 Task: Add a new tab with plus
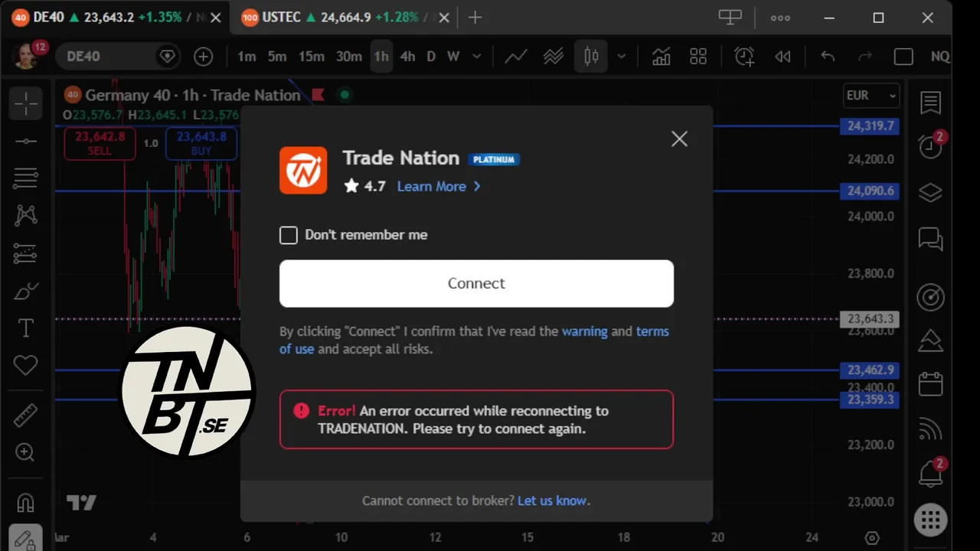475,18
